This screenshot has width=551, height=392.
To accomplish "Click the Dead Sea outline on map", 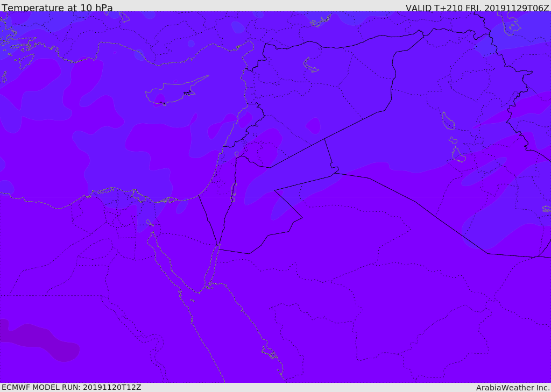I will (x=234, y=192).
